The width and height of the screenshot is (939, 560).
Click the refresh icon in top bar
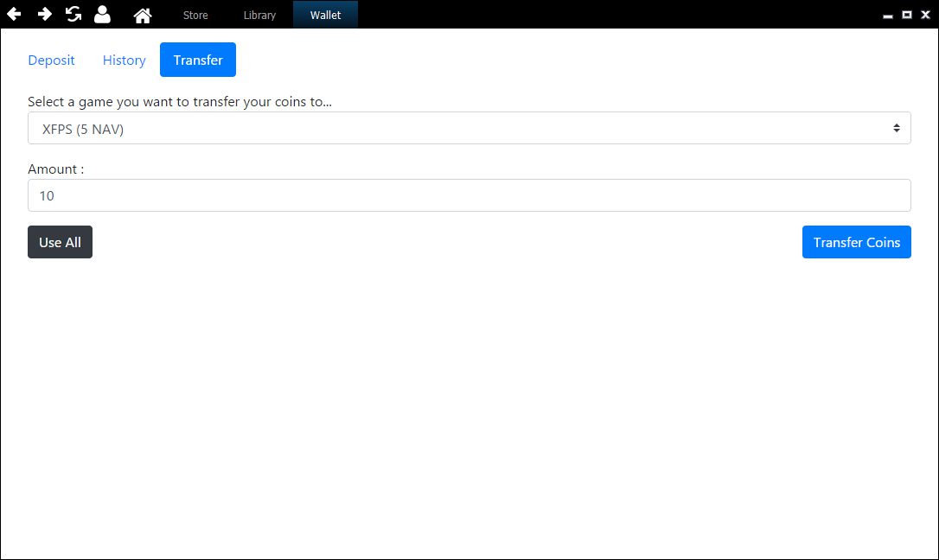tap(73, 14)
